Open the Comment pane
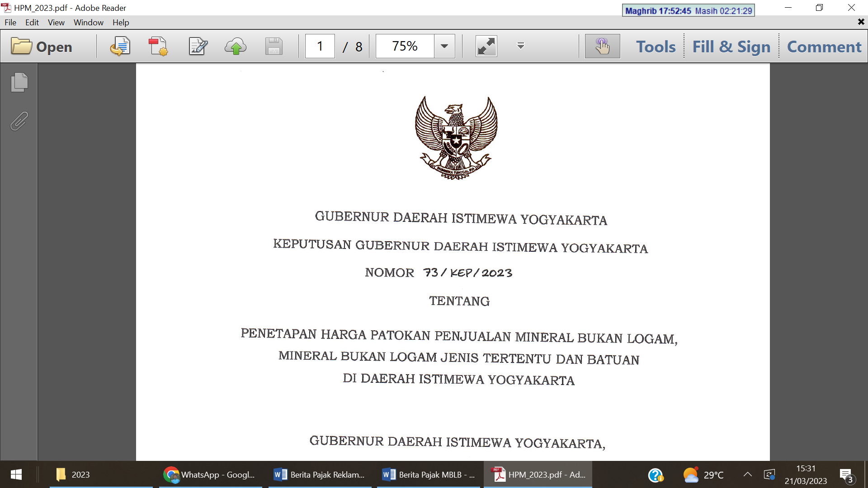This screenshot has height=488, width=868. point(824,47)
